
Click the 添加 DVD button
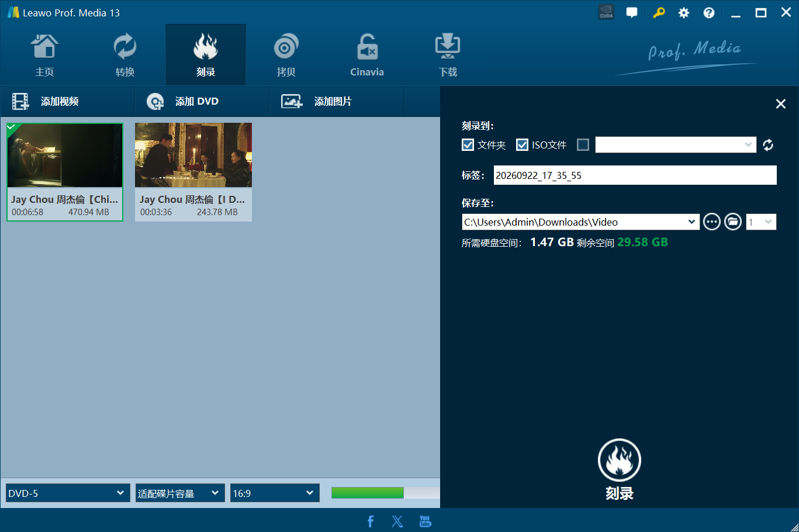click(x=202, y=102)
